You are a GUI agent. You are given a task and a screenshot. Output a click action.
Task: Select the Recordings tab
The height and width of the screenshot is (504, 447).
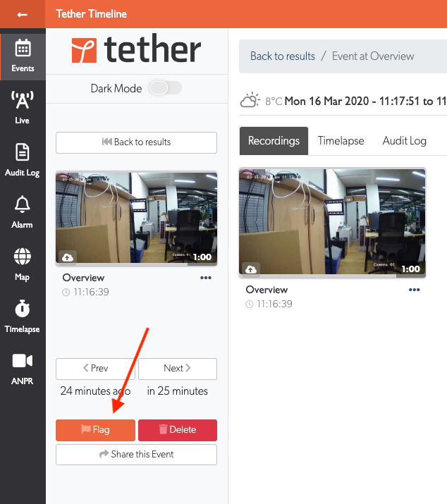tap(274, 141)
